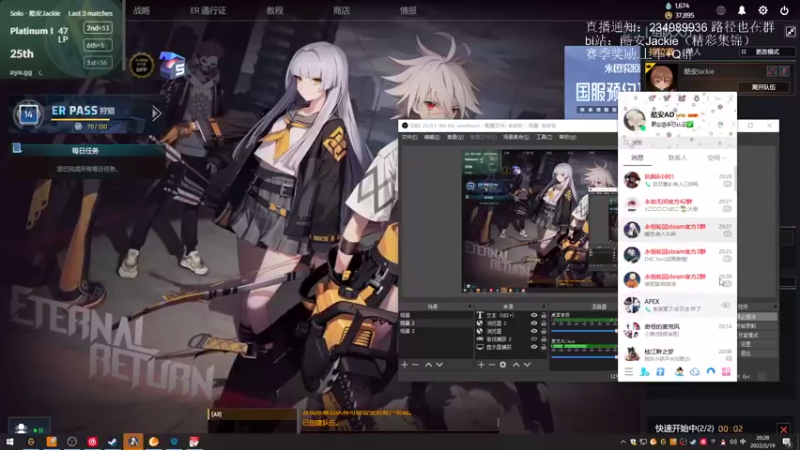800x450 pixels.
Task: Open source properties gear in OBS
Action: (503, 365)
